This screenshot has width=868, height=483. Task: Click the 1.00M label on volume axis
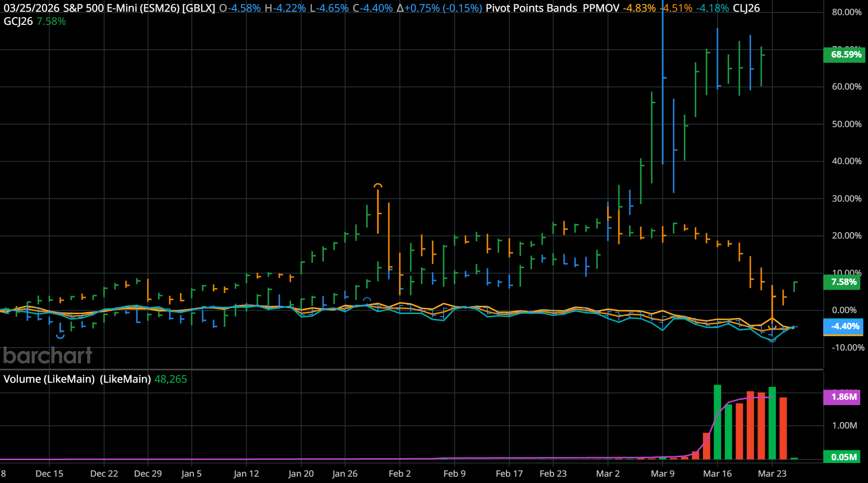[x=845, y=426]
